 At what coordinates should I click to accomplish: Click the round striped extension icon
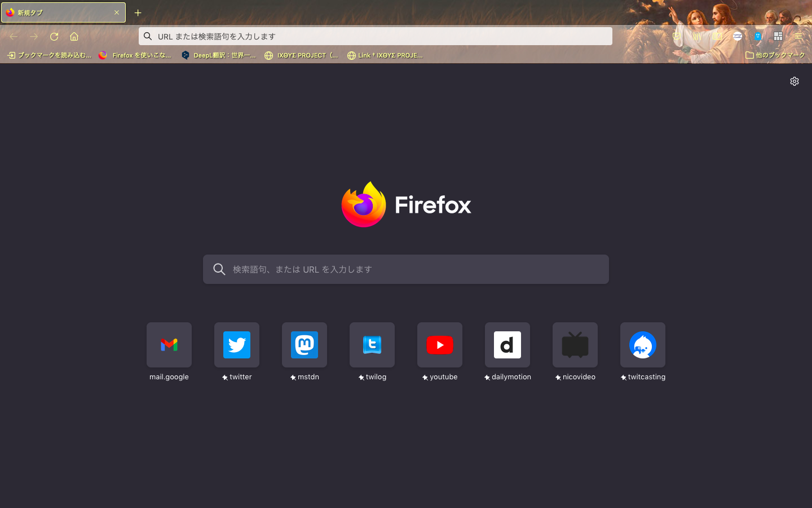[x=738, y=36]
